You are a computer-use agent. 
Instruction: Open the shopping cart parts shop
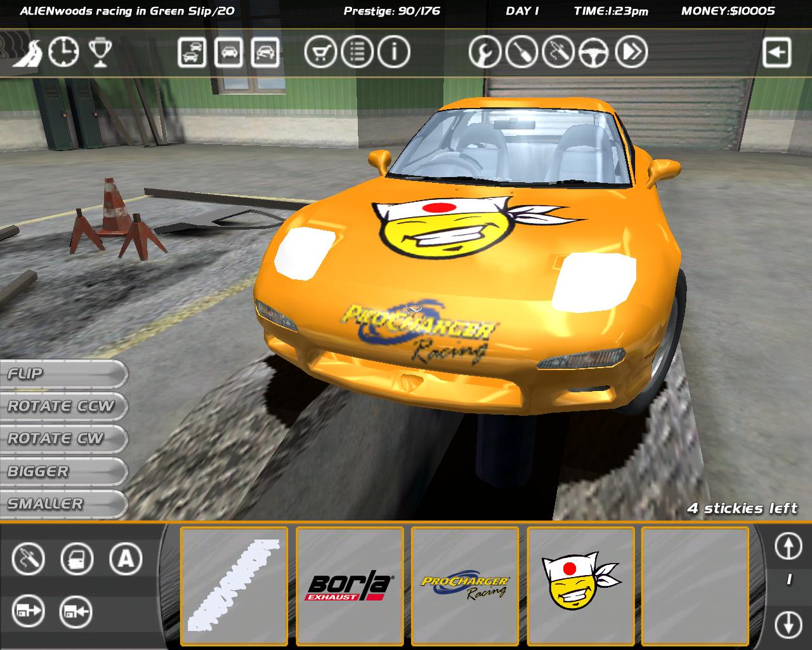[x=320, y=52]
